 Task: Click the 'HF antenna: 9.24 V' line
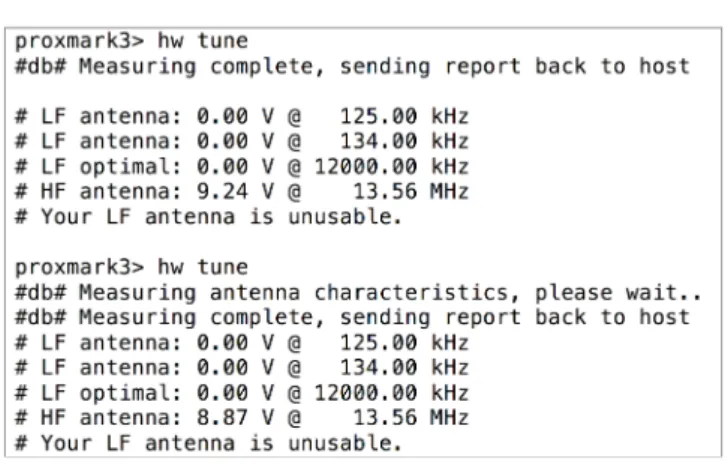242,192
